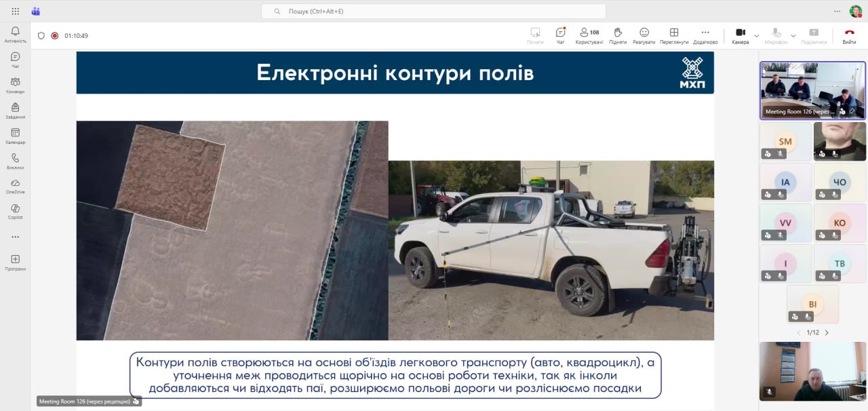Expand the camera options dropdown arrow
The height and width of the screenshot is (411, 868).
click(757, 35)
